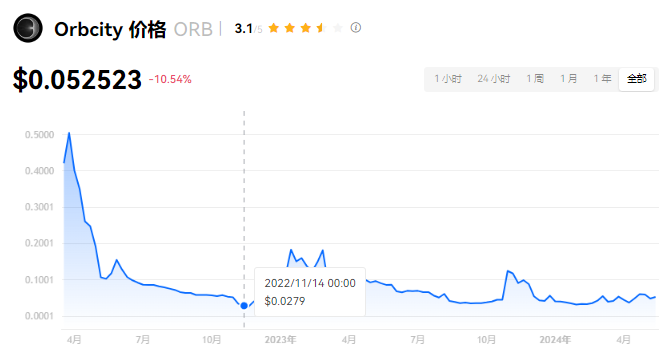667x360 pixels.
Task: Select the 全部 range tab
Action: click(x=636, y=79)
